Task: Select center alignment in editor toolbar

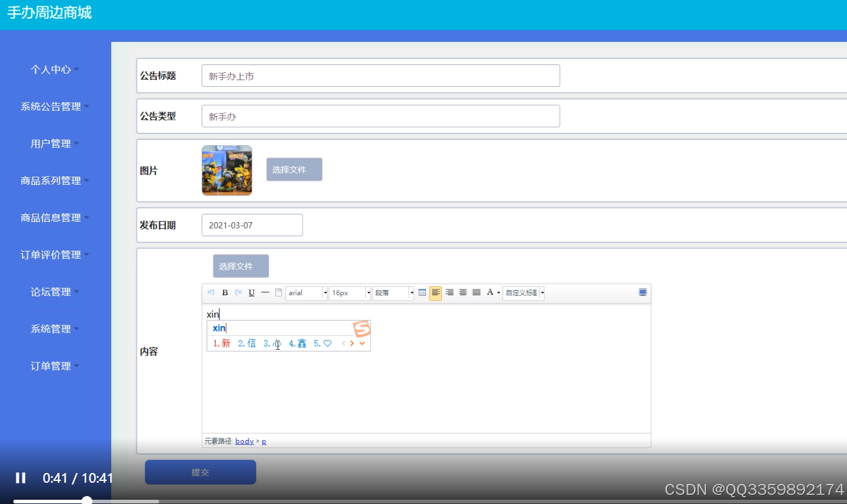Action: point(463,293)
